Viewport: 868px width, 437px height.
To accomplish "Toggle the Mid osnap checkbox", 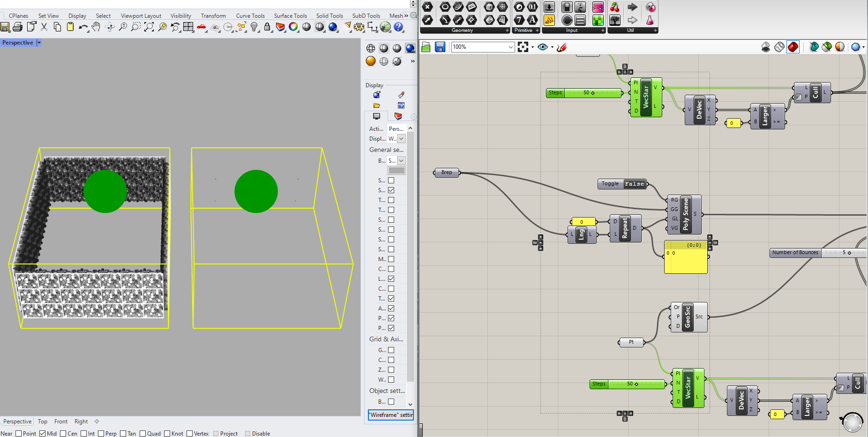I will click(43, 433).
